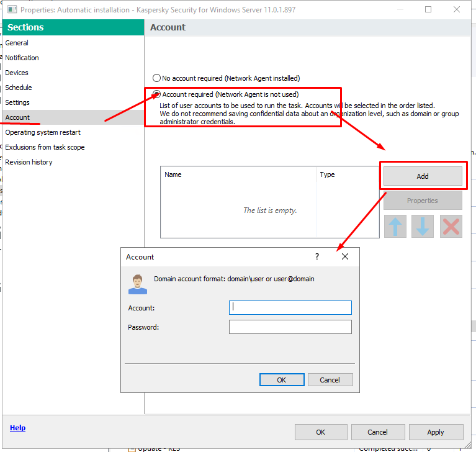The height and width of the screenshot is (452, 476).
Task: Focus the Account name input field
Action: coord(290,308)
